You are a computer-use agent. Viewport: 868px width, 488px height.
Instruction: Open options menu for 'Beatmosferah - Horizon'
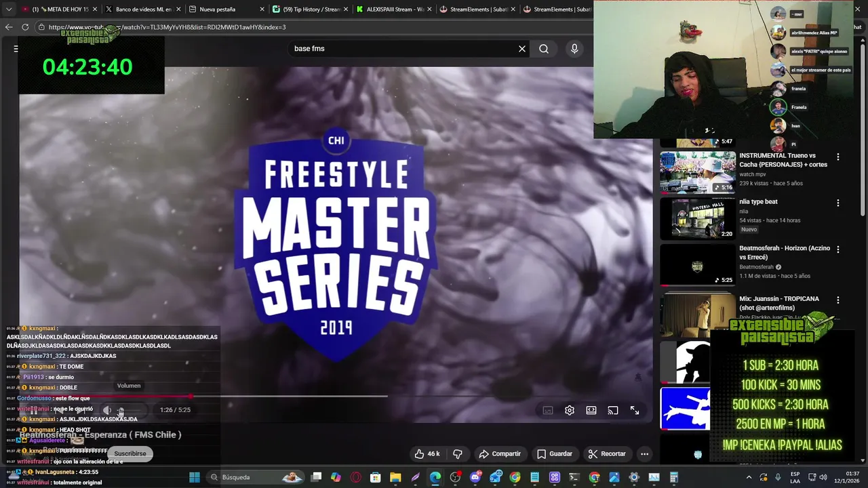838,249
